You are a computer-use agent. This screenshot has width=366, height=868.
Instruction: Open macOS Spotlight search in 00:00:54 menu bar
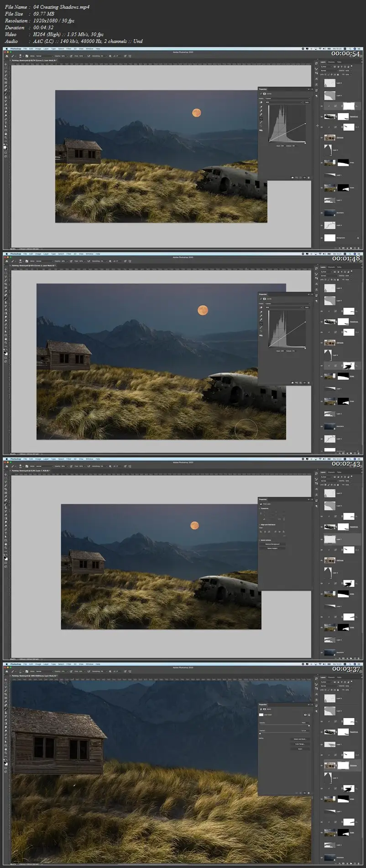click(x=350, y=49)
